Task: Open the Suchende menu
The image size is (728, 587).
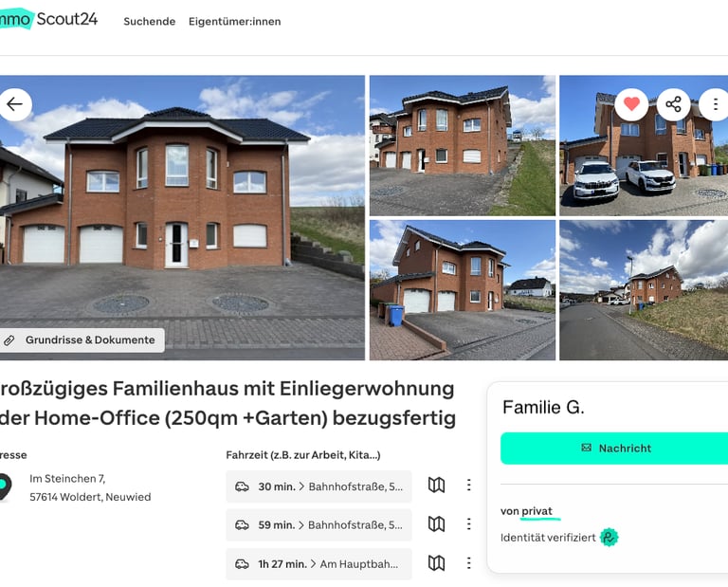Action: click(x=150, y=22)
